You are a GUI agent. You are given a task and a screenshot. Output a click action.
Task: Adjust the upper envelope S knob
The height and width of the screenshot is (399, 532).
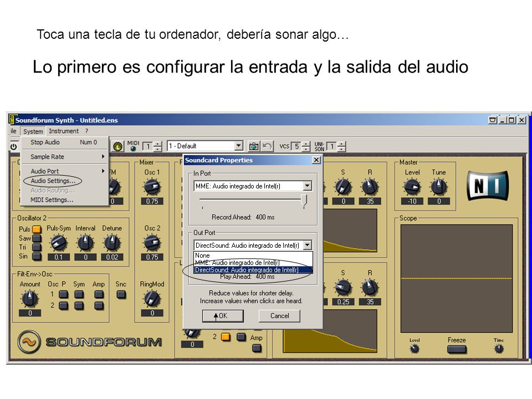click(x=343, y=187)
